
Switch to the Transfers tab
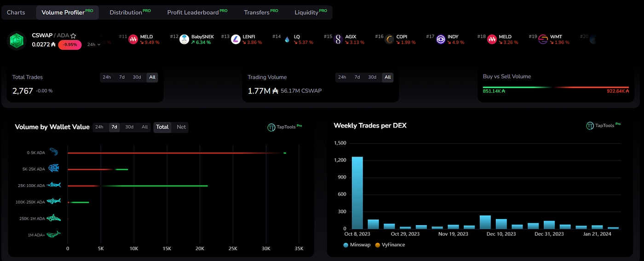(x=261, y=12)
